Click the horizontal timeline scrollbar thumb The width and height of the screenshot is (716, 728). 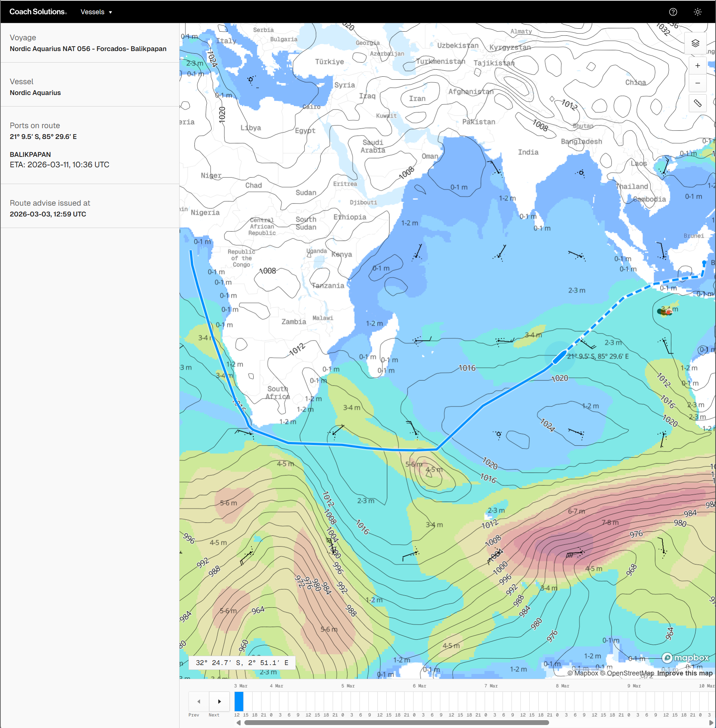click(x=396, y=722)
